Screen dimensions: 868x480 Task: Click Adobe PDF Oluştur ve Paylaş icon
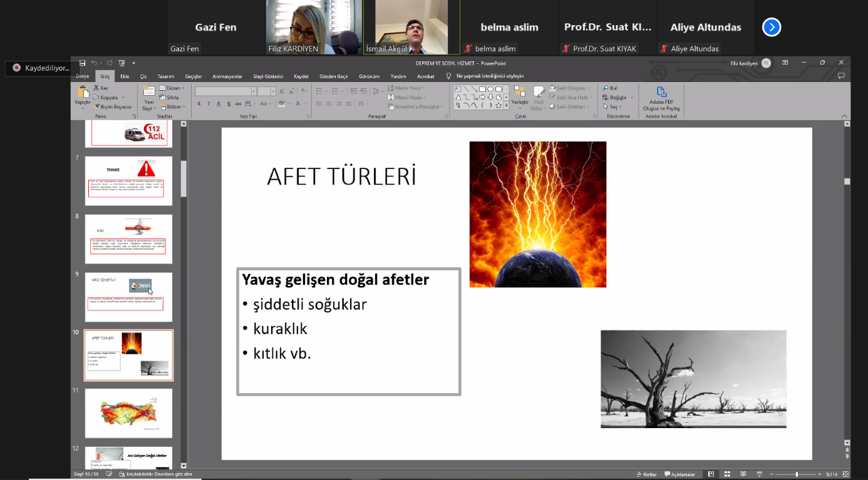pyautogui.click(x=661, y=93)
